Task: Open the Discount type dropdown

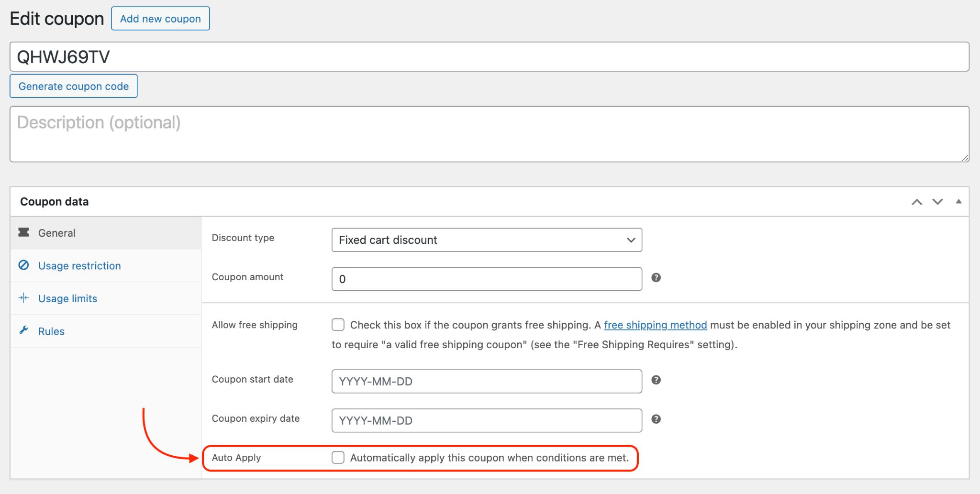Action: [486, 240]
